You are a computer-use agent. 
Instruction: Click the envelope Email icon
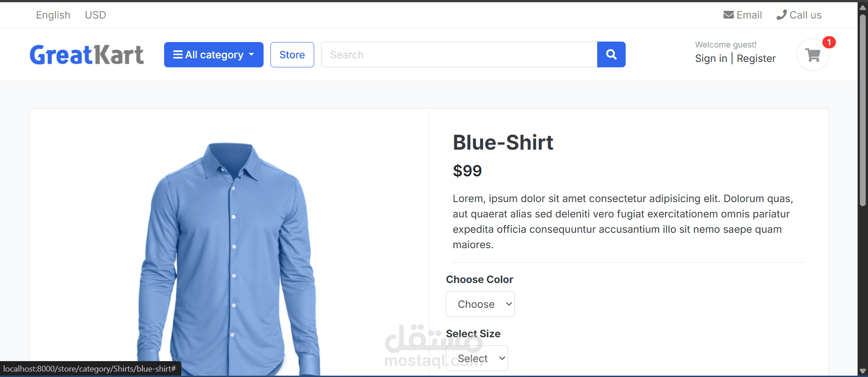click(x=728, y=15)
